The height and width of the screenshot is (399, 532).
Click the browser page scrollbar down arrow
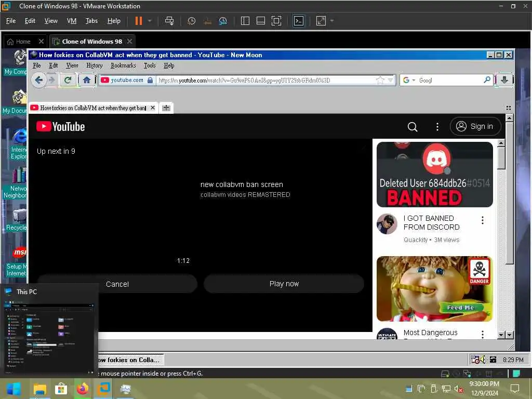[509, 335]
